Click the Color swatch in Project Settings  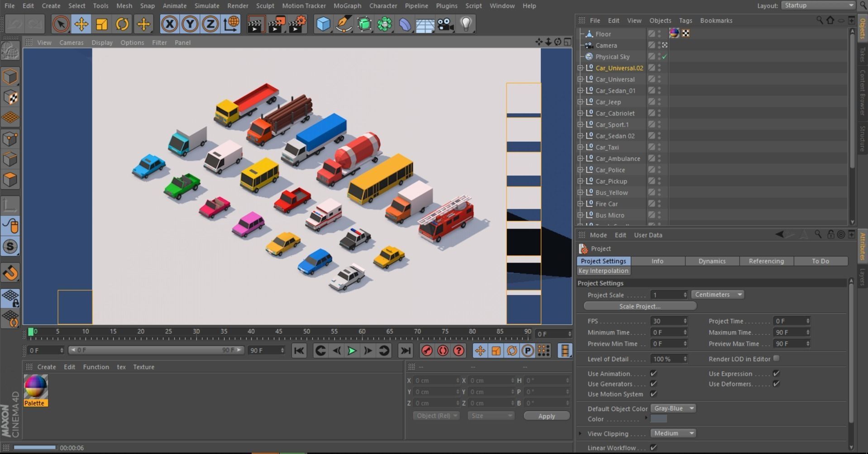[x=659, y=419]
